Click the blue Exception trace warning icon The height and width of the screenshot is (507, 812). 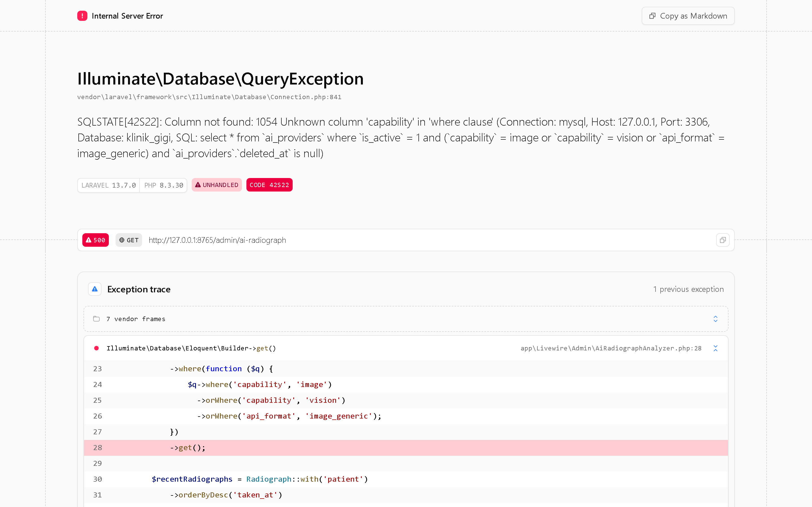(95, 289)
